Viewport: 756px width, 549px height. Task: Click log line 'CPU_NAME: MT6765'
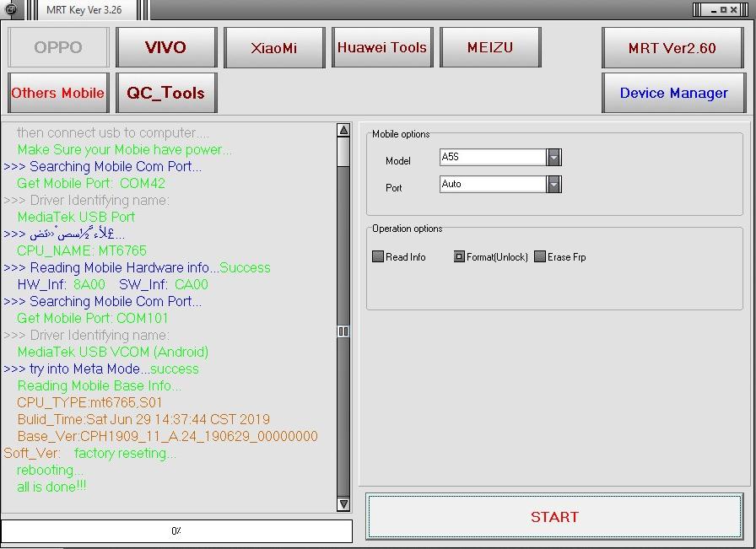pyautogui.click(x=82, y=250)
